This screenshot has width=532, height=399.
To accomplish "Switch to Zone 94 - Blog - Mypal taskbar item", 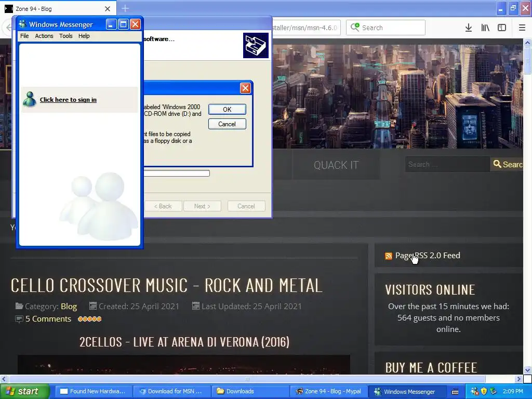I will tap(329, 391).
